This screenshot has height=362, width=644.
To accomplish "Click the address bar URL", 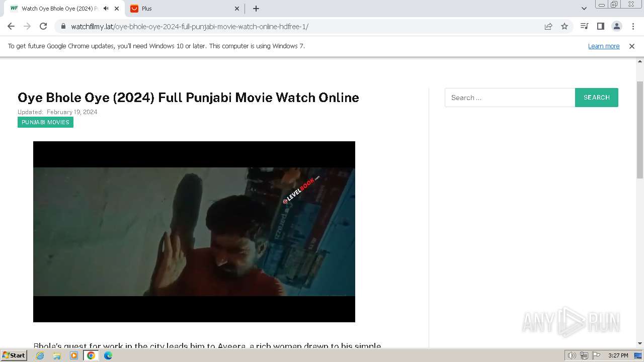I will (x=190, y=27).
